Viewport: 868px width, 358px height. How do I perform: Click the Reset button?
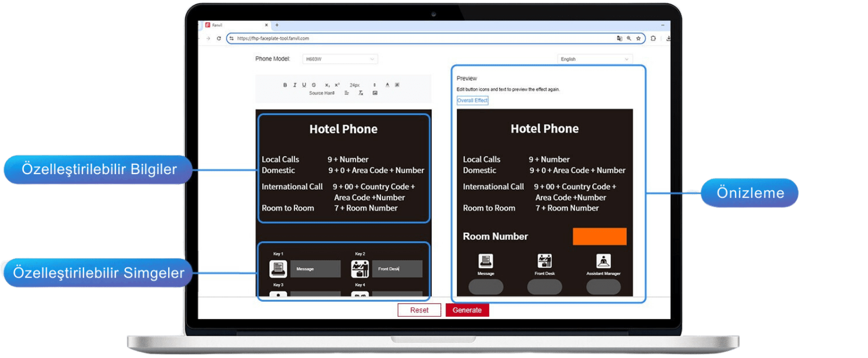(419, 310)
